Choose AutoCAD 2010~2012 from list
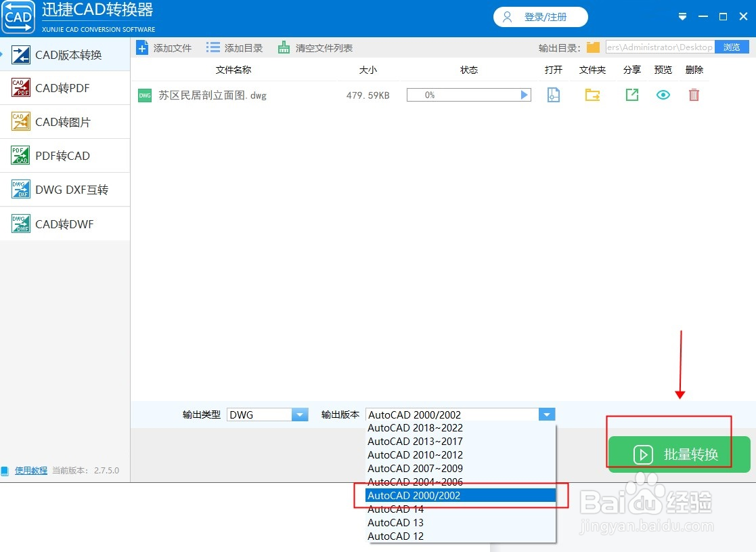This screenshot has width=756, height=552. tap(460, 455)
